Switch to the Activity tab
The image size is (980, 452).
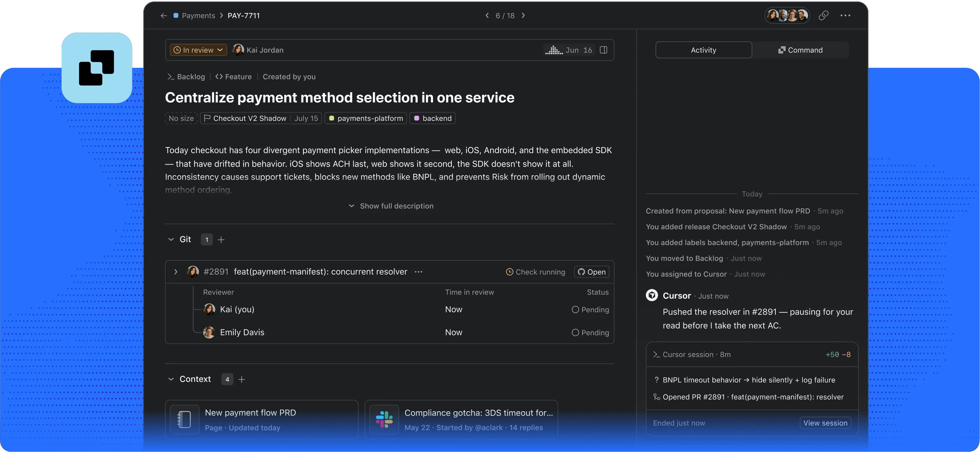(x=703, y=50)
